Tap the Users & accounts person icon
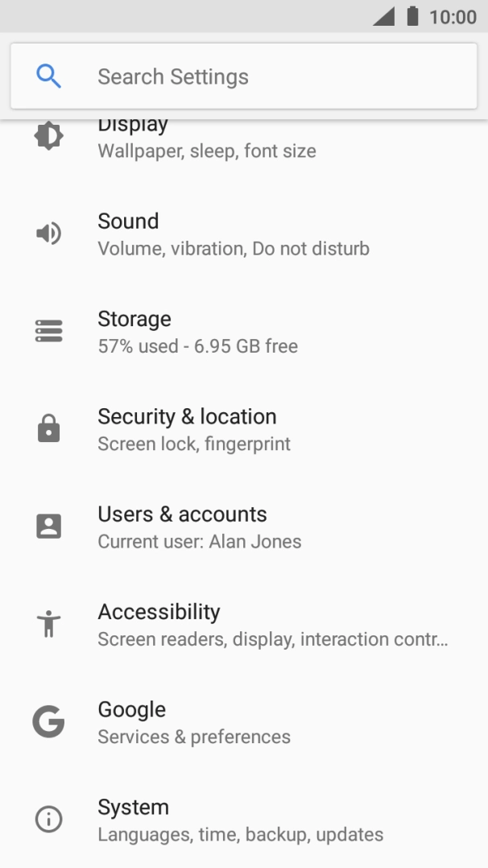Viewport: 488px width, 868px height. pos(48,527)
